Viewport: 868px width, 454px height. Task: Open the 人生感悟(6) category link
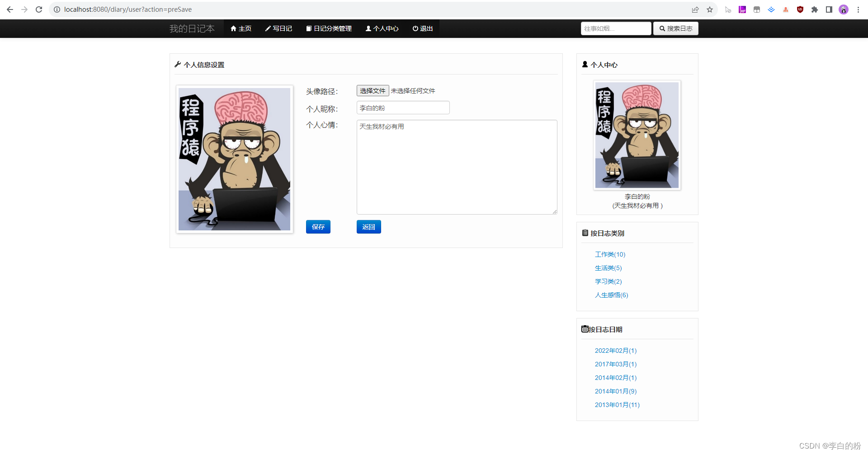tap(612, 295)
